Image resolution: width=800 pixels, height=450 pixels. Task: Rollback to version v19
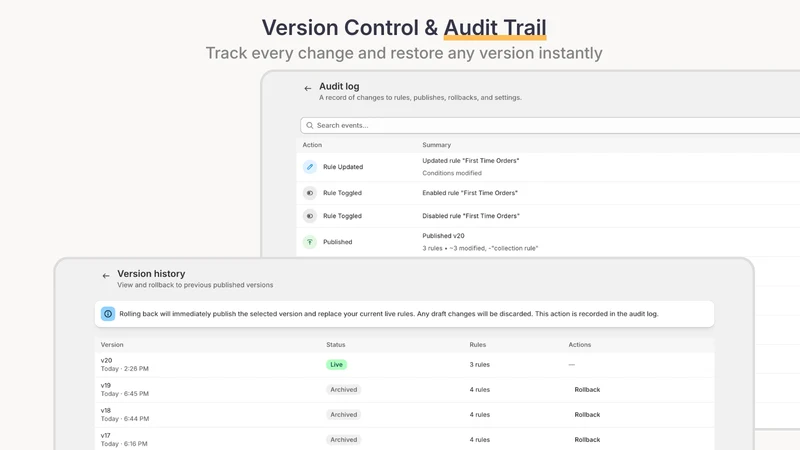point(587,389)
